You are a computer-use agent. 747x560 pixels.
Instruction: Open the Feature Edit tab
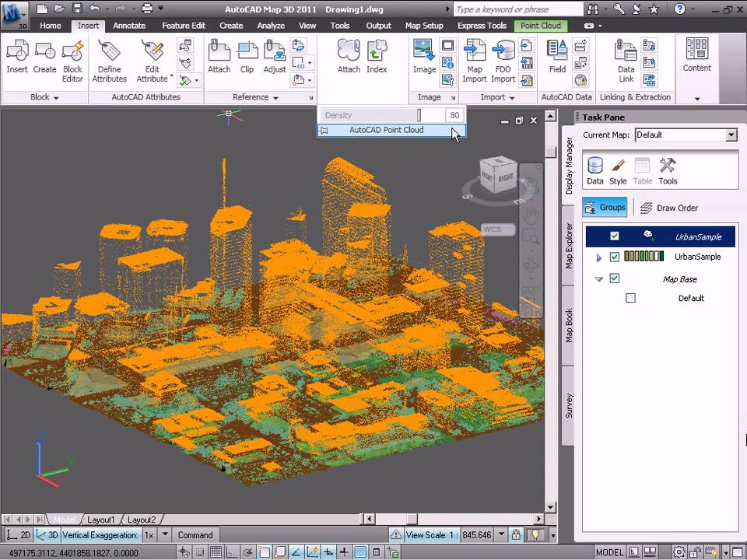184,26
